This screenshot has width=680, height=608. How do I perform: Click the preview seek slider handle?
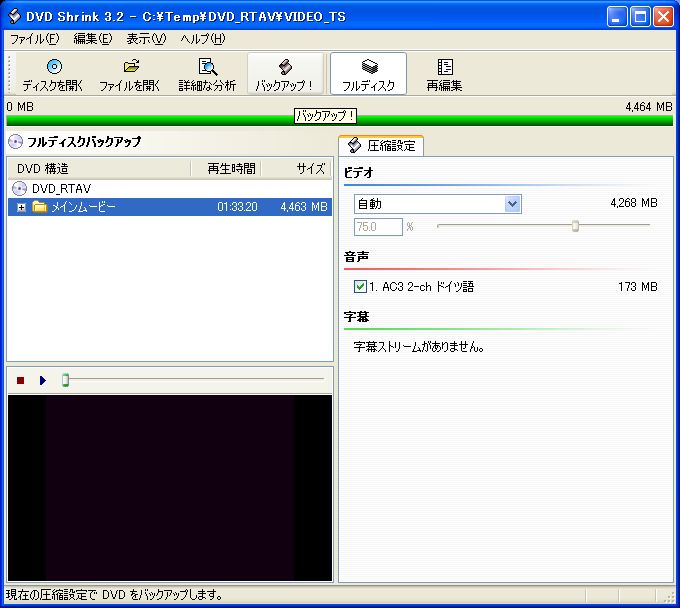click(x=66, y=380)
